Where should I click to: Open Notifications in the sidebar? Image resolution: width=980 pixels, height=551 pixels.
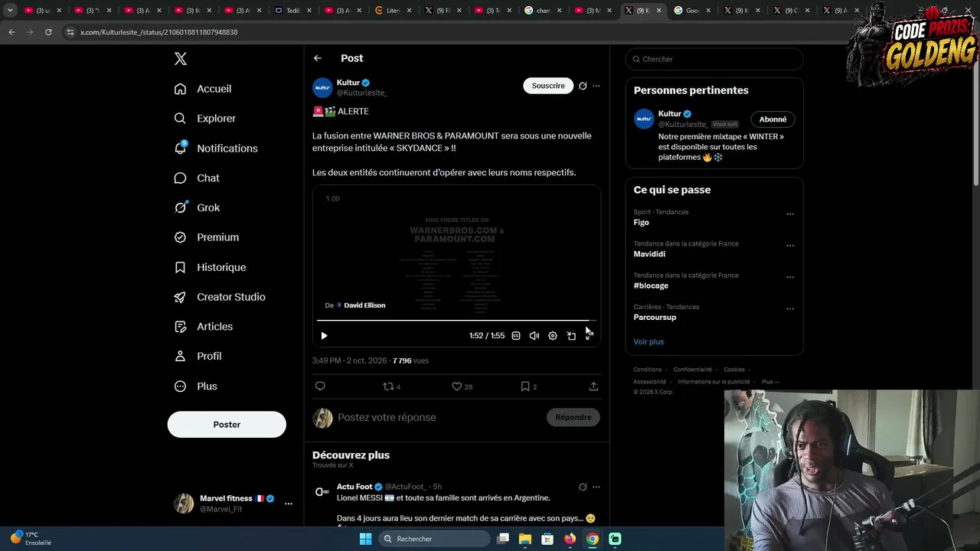coord(216,148)
